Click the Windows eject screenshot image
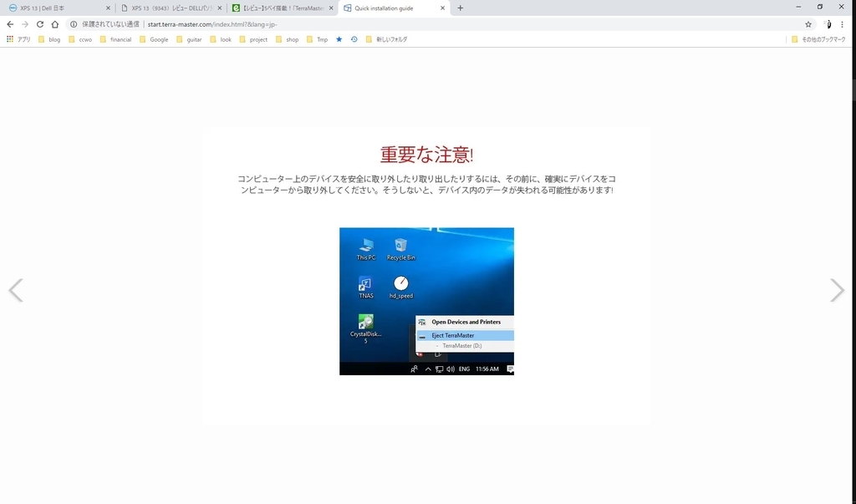 tap(426, 301)
